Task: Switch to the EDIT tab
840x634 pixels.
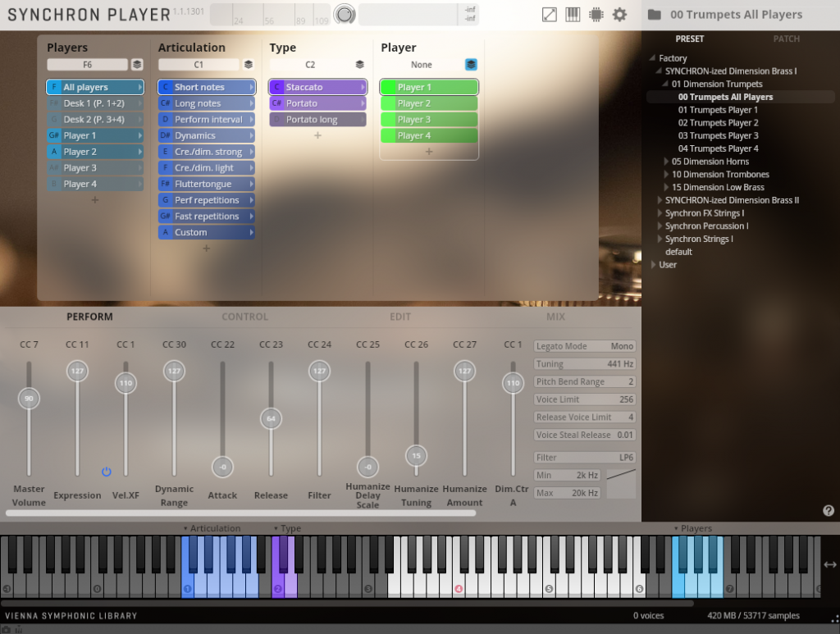Action: pos(400,317)
